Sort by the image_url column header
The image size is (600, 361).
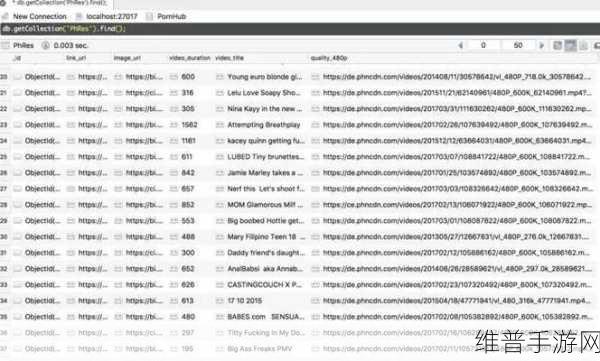127,58
